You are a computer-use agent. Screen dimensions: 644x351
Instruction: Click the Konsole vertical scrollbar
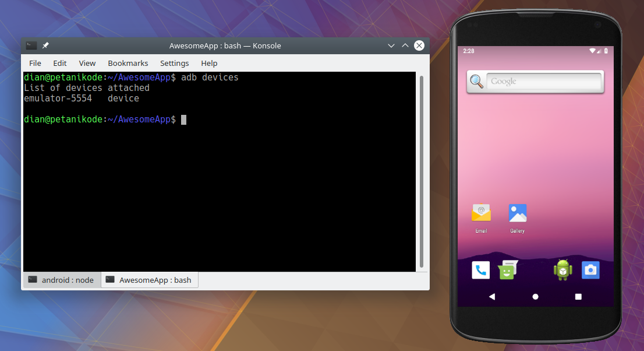click(x=422, y=171)
